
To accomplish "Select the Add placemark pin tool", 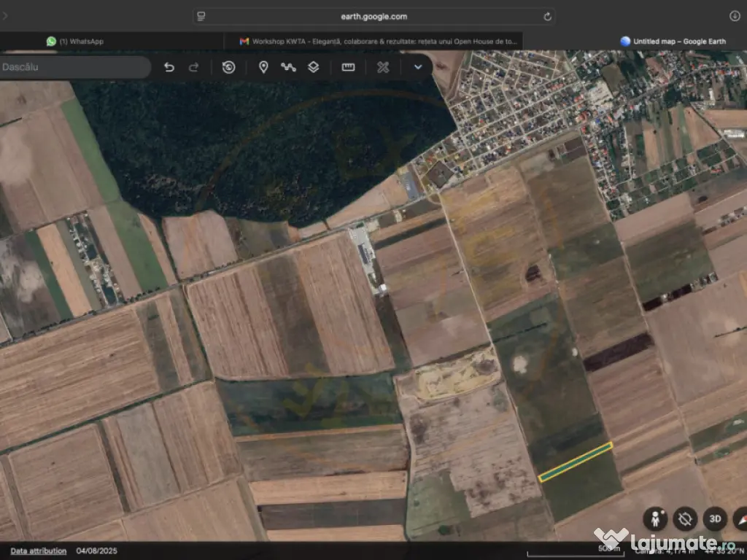I will coord(263,67).
